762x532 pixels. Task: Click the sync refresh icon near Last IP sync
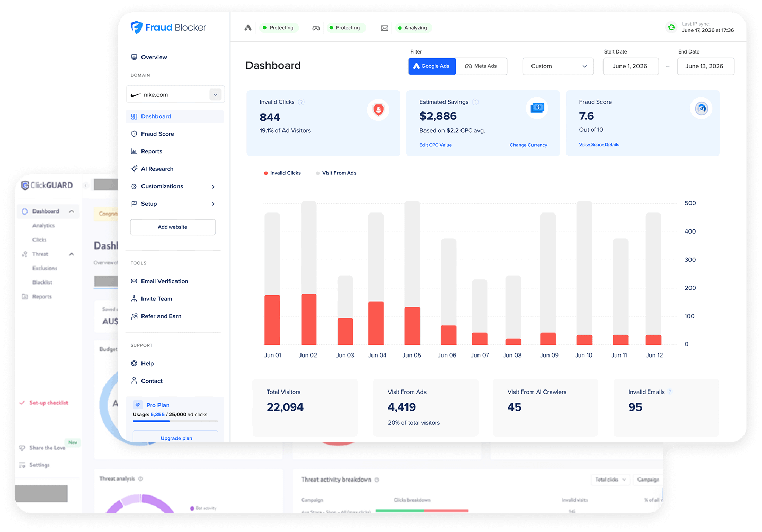[671, 27]
